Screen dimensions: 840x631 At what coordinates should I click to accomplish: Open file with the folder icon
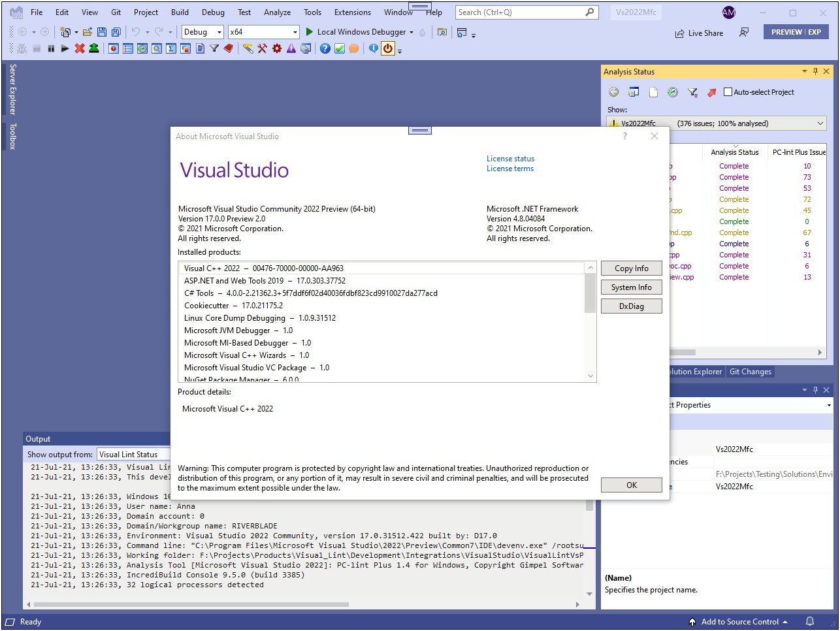pos(88,32)
